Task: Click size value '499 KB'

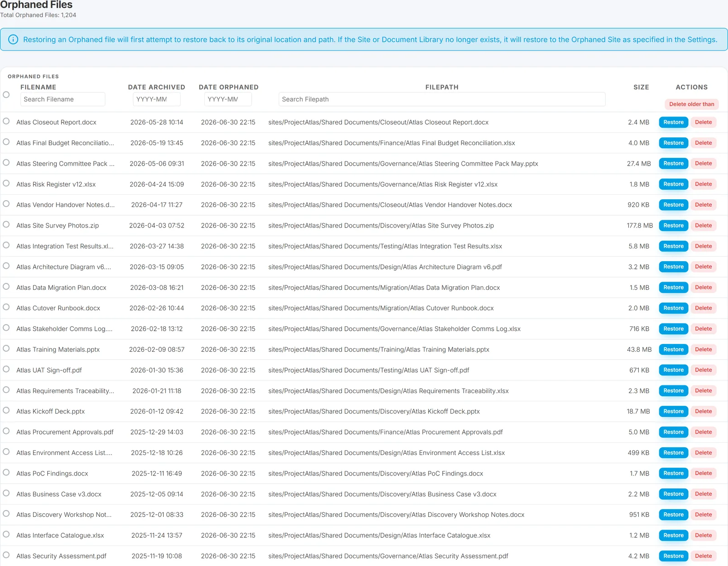Action: [639, 453]
